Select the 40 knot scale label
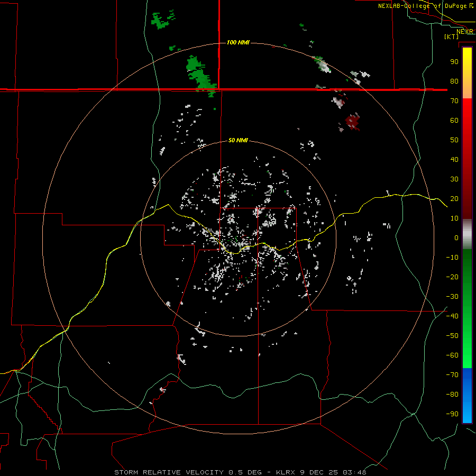Screen dimensions: 476x476 click(x=454, y=160)
